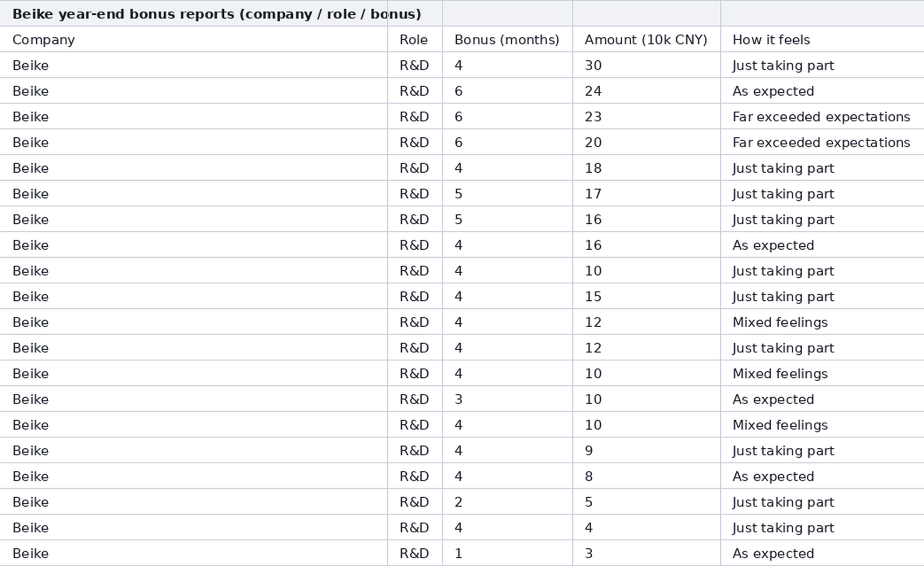The height and width of the screenshot is (566, 924).
Task: Select "R&D" in the amount 15 row
Action: pyautogui.click(x=414, y=297)
